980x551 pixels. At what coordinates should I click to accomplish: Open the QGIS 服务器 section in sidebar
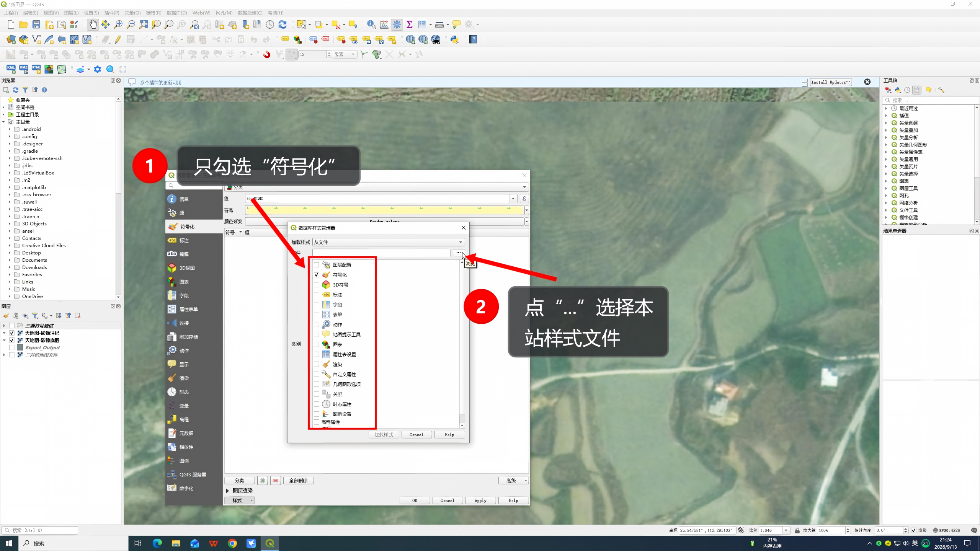pyautogui.click(x=194, y=474)
